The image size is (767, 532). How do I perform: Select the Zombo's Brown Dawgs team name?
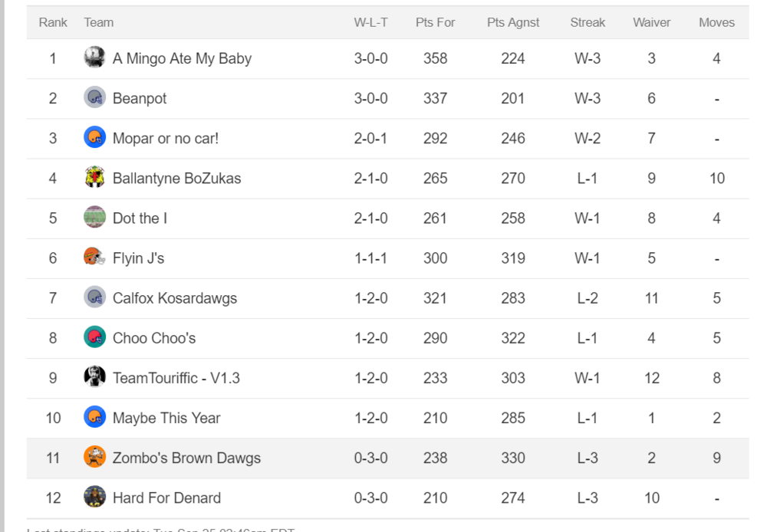tap(186, 458)
